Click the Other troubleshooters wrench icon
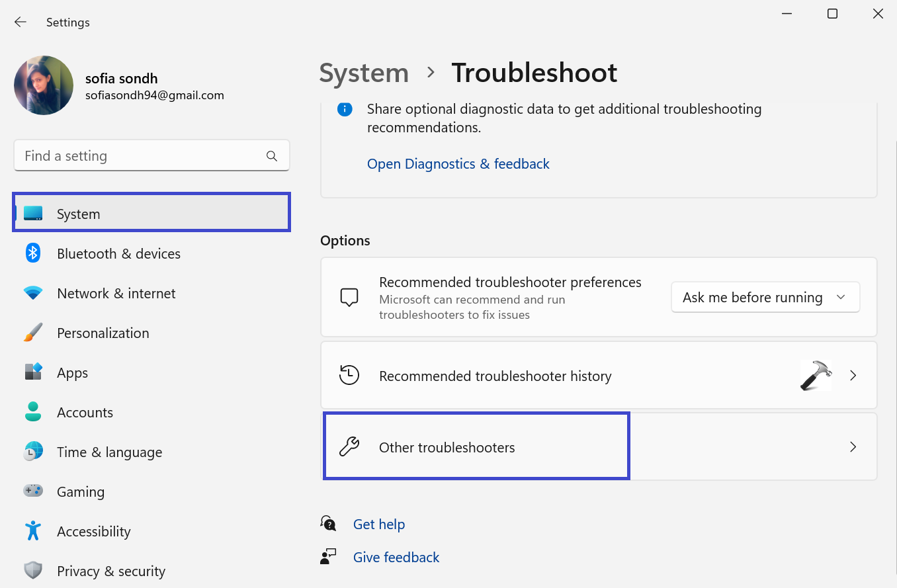 (x=349, y=447)
